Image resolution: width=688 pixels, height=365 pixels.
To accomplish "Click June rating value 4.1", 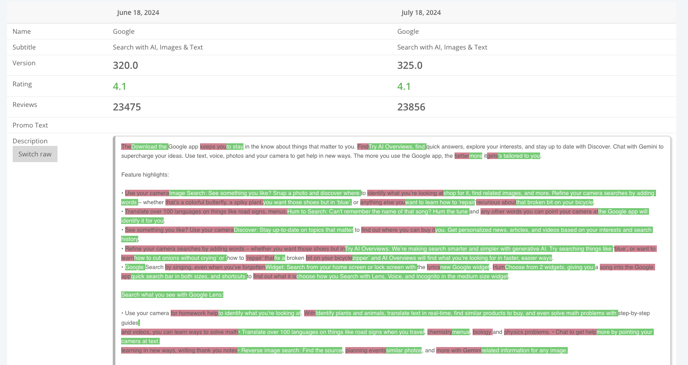I will pos(119,86).
